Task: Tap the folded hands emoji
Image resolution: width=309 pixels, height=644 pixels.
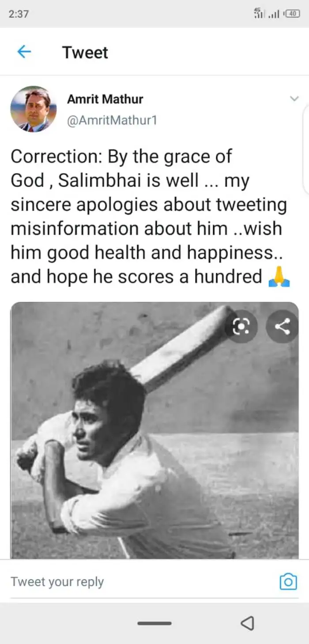Action: coord(279,277)
